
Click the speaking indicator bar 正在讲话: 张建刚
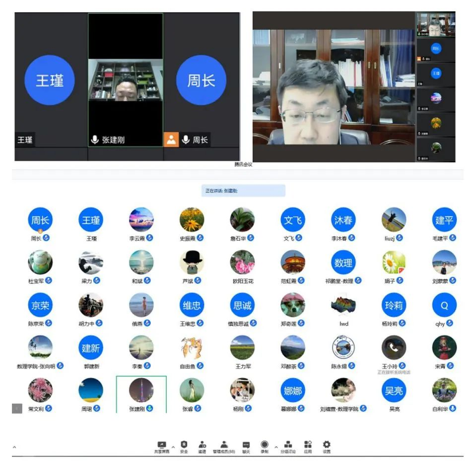pyautogui.click(x=243, y=191)
